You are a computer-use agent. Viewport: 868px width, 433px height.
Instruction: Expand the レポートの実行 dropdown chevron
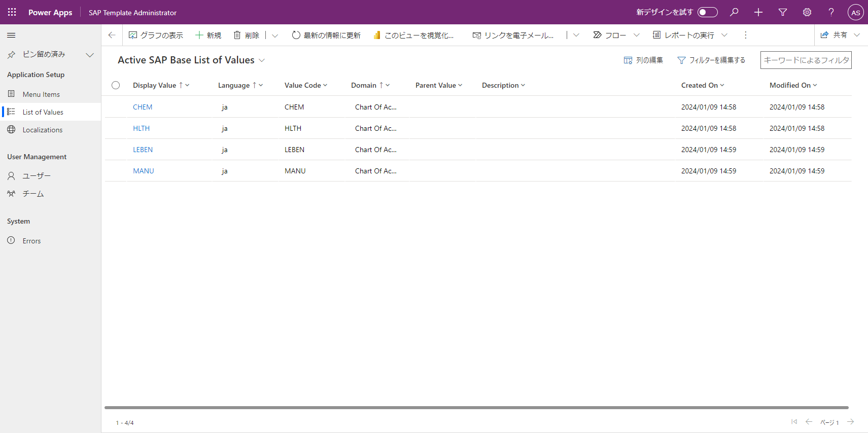[x=724, y=35]
